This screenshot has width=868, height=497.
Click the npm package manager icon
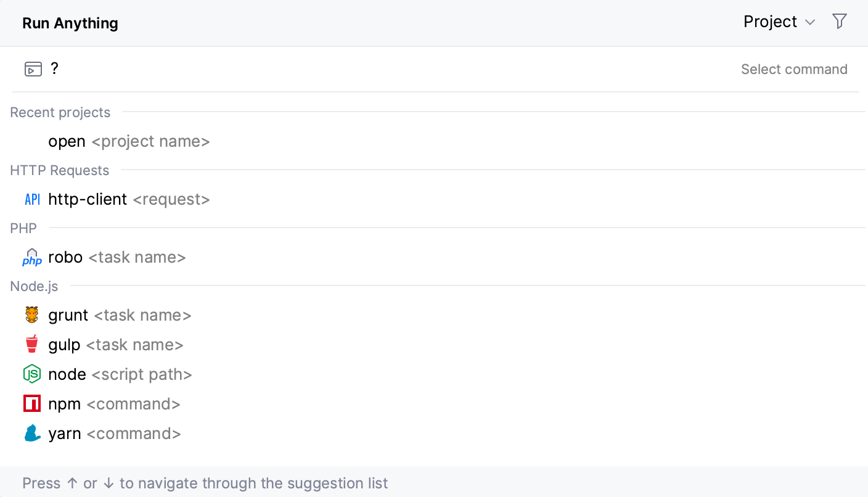pyautogui.click(x=31, y=403)
